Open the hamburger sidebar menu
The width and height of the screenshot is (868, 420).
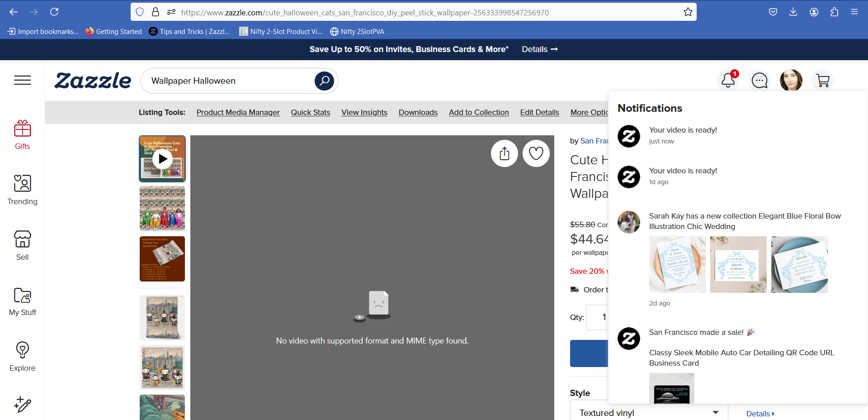click(23, 81)
